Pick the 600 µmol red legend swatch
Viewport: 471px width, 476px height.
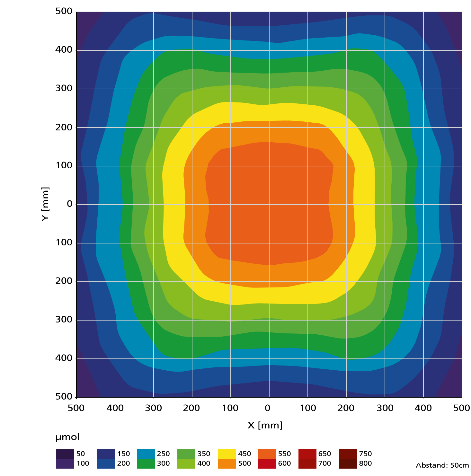[267, 463]
